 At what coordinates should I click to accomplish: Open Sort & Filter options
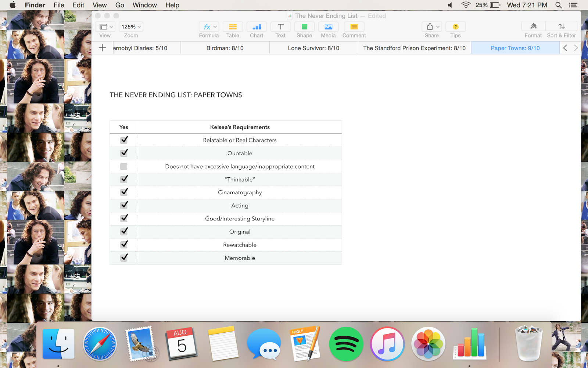coord(561,26)
